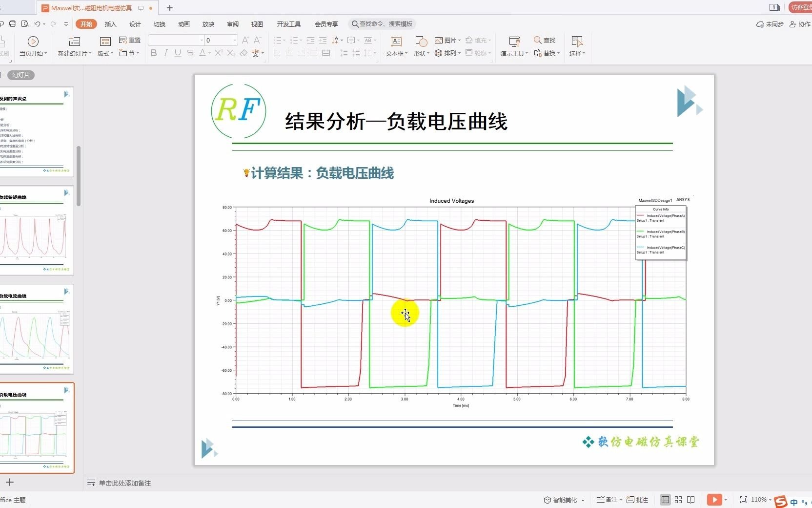Toggle subscript formatting
The height and width of the screenshot is (508, 812).
[231, 53]
